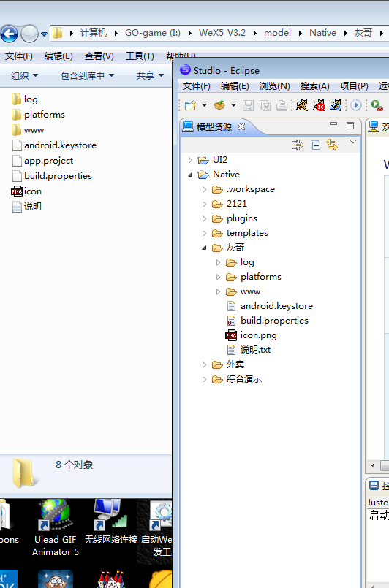The image size is (389, 588).
Task: Open Studio 编辑(E) menu
Action: (235, 86)
